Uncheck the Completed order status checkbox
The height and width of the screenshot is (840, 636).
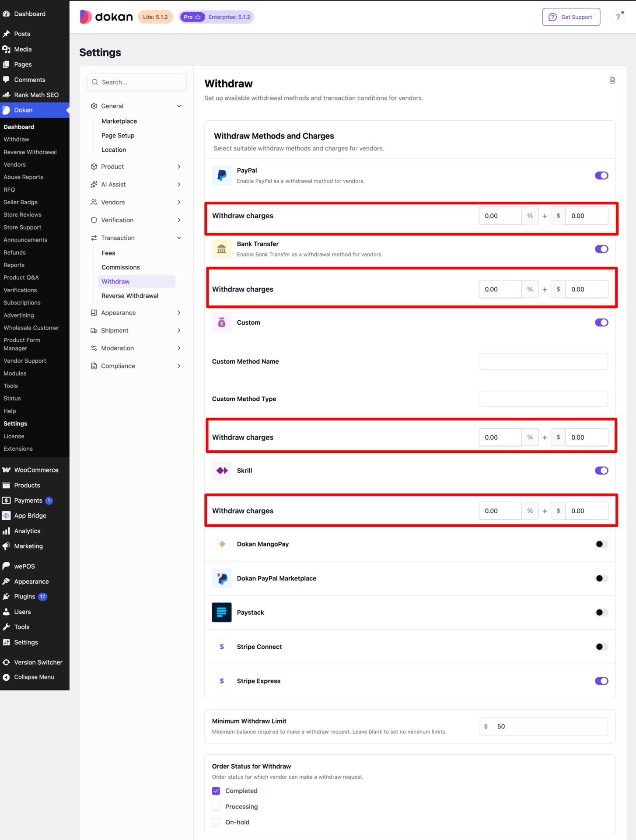pos(216,791)
